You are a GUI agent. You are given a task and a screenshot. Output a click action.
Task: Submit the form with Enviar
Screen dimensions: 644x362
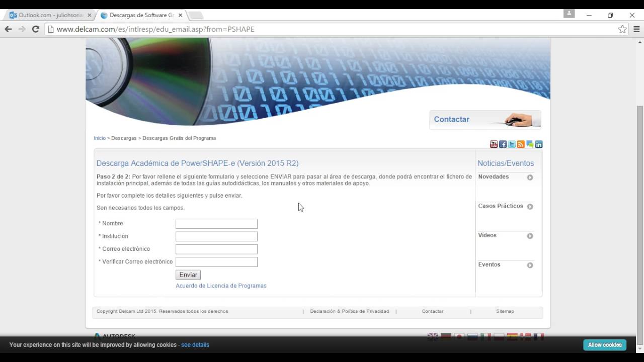(188, 275)
